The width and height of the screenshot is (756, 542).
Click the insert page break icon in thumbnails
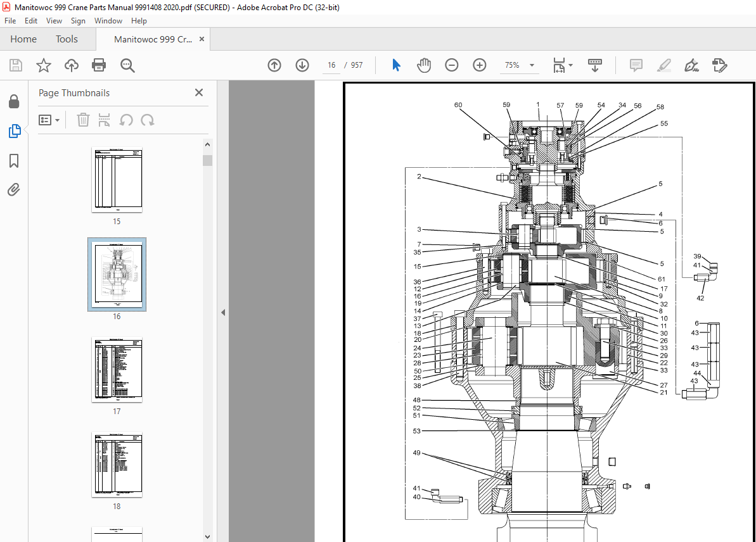[104, 120]
